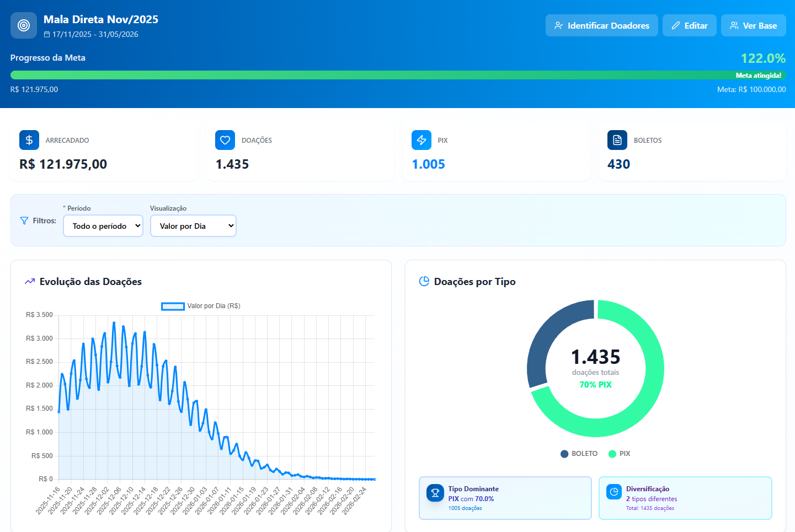Click the dollar icon on the Arrecadado card
Viewport: 795px width, 532px height.
point(29,140)
